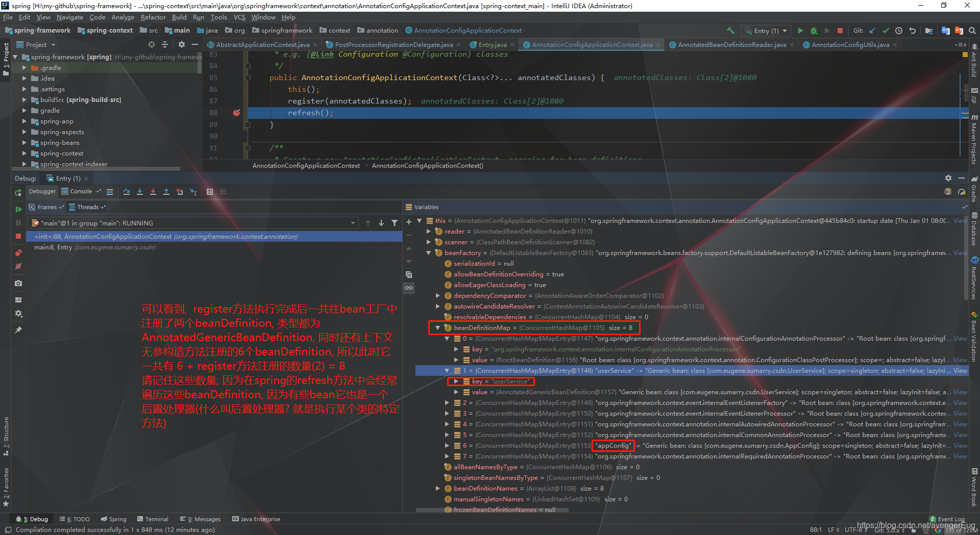980x535 pixels.
Task: Open the Refactor menu
Action: (153, 17)
